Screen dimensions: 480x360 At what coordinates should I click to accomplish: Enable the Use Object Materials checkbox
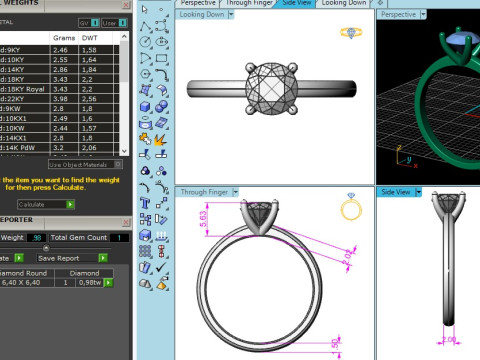(118, 164)
